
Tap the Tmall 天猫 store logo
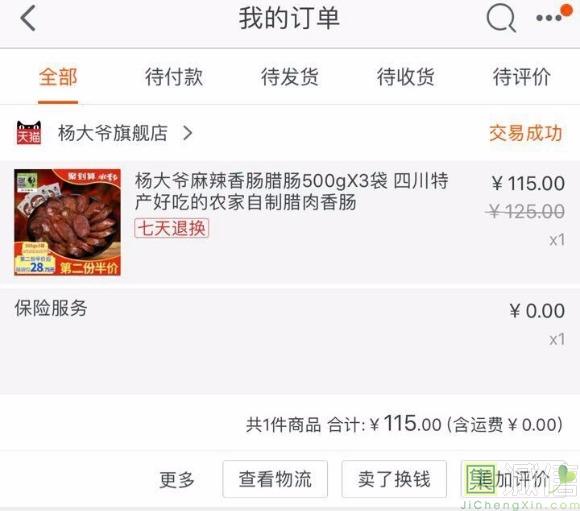coord(29,132)
